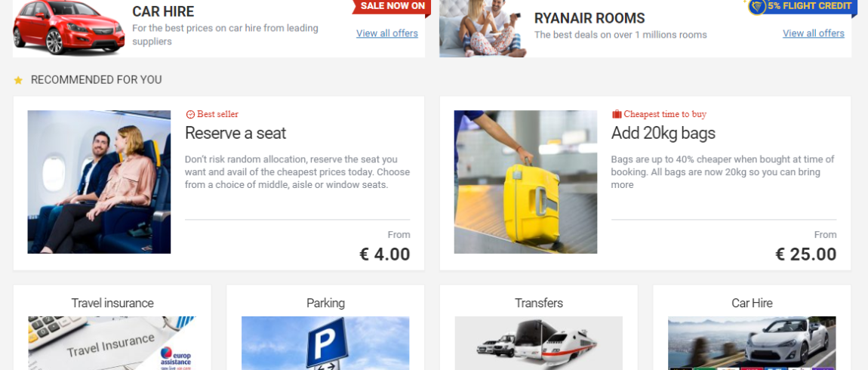Click the € 4.00 seat price
The image size is (868, 370).
[x=385, y=254]
